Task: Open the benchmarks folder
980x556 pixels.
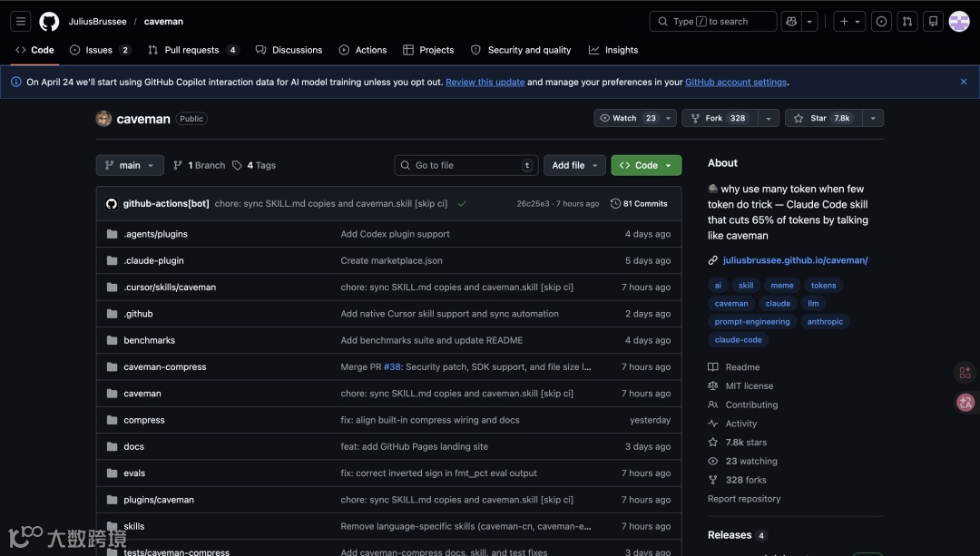Action: (x=150, y=340)
